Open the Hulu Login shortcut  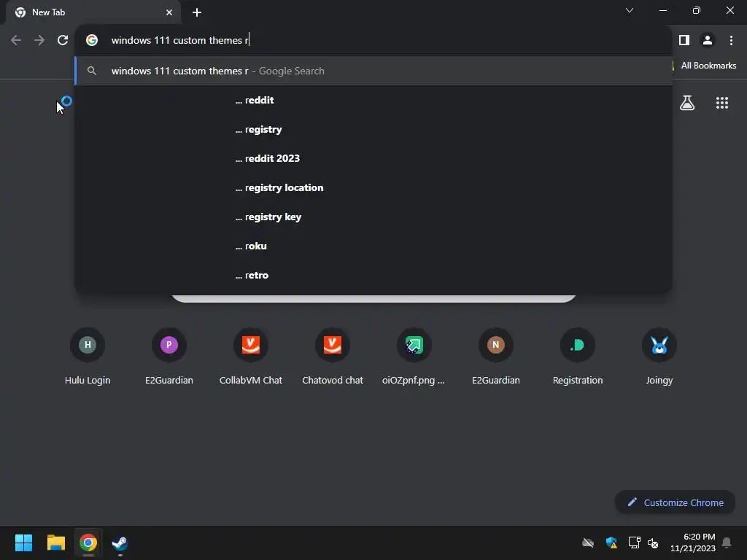click(88, 357)
